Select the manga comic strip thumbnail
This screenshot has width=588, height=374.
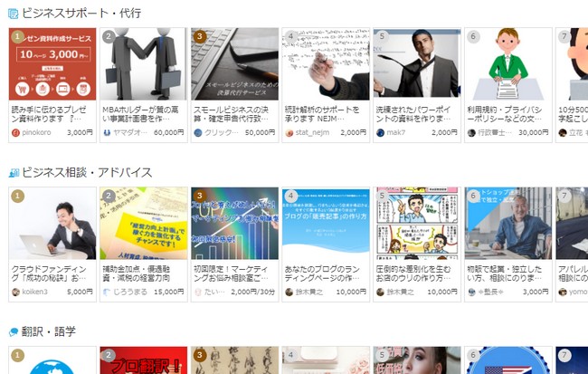click(417, 223)
